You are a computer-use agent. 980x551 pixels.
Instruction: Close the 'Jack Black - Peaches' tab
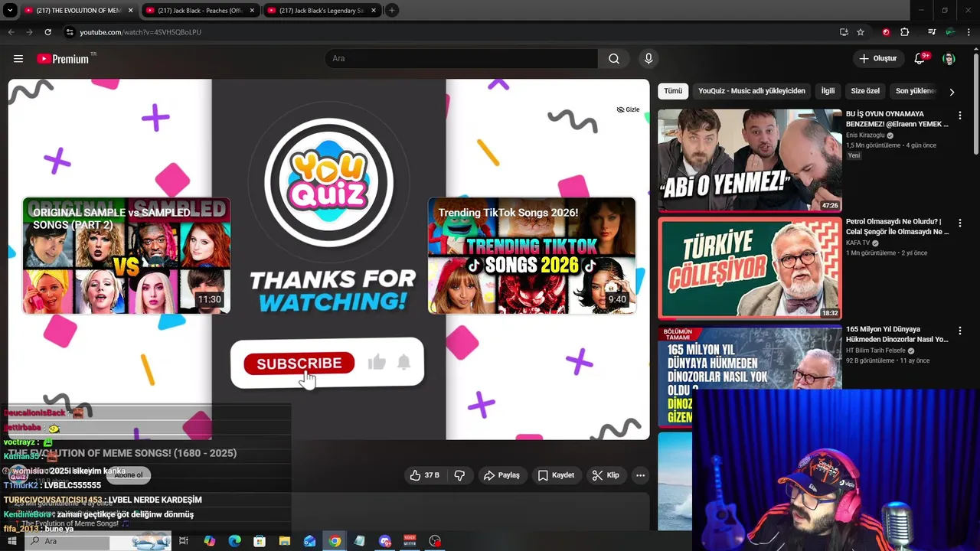pos(252,11)
